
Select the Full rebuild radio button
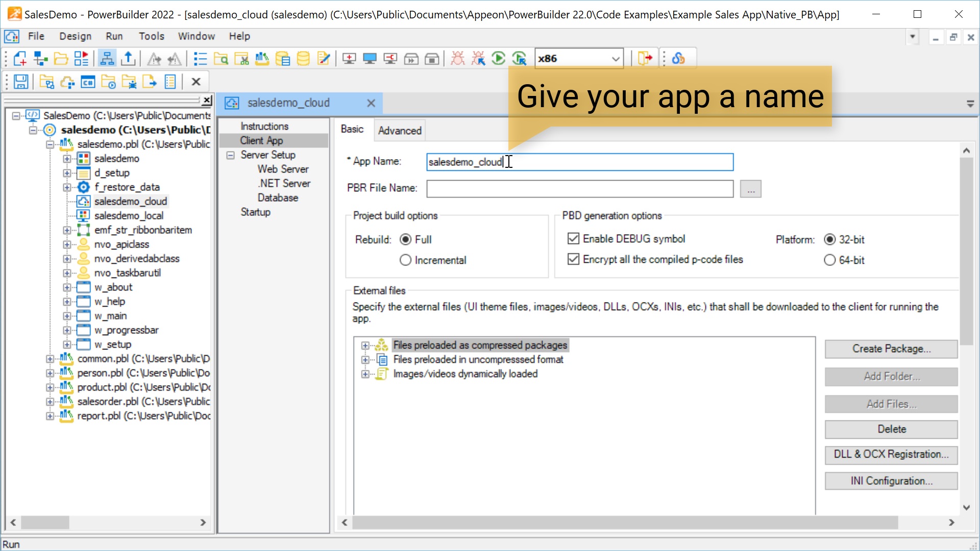(406, 239)
